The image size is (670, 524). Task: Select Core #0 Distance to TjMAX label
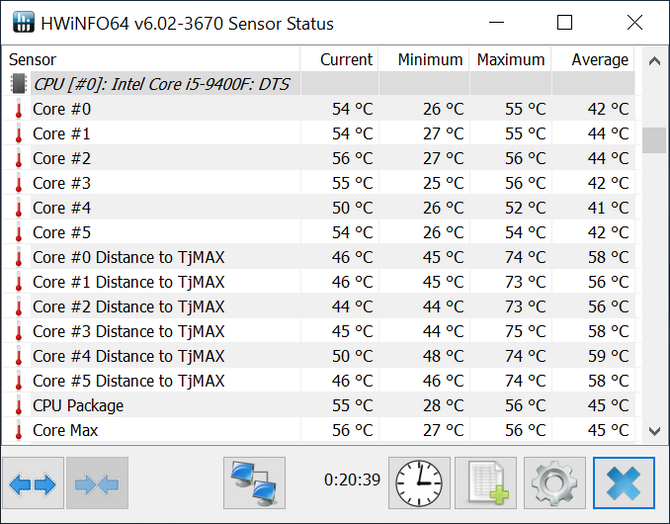(129, 257)
